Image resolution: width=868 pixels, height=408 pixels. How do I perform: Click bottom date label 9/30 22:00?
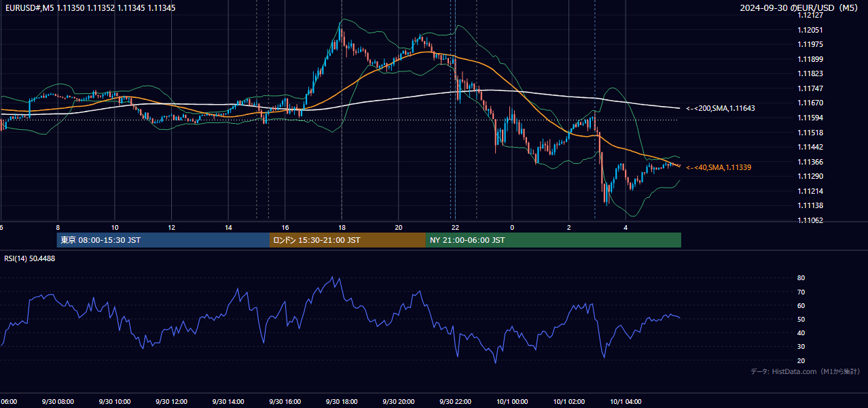click(x=456, y=402)
